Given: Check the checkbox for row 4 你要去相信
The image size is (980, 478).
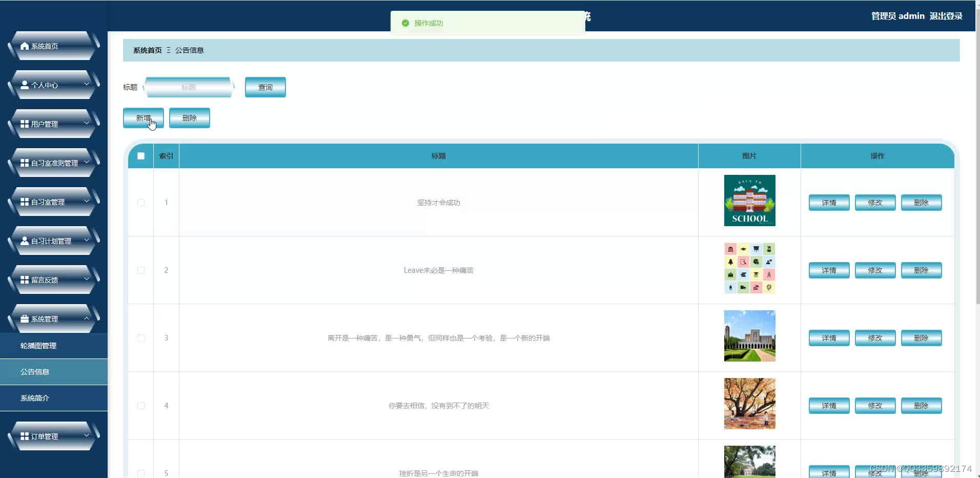Looking at the screenshot, I should click(x=141, y=406).
